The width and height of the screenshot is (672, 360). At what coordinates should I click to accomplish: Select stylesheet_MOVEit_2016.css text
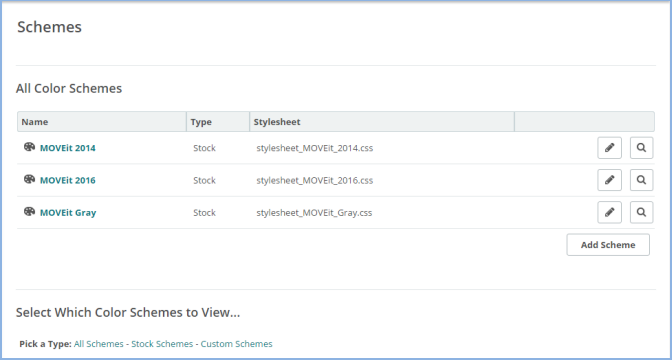coord(315,180)
